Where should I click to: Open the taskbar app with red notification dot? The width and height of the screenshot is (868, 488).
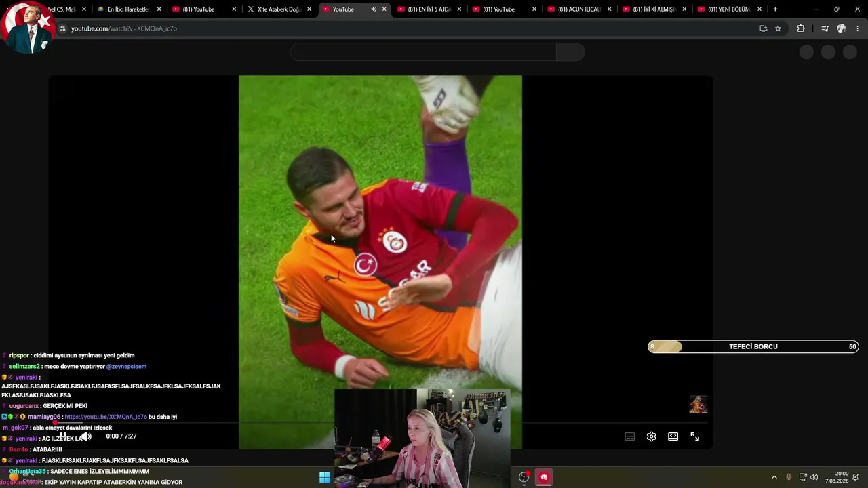point(524,477)
